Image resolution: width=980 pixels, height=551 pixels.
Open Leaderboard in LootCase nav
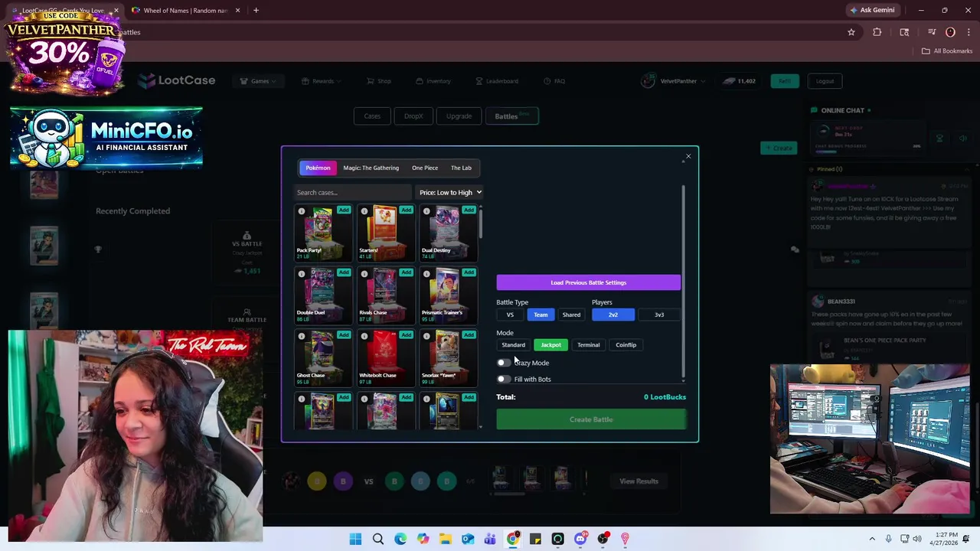point(497,81)
